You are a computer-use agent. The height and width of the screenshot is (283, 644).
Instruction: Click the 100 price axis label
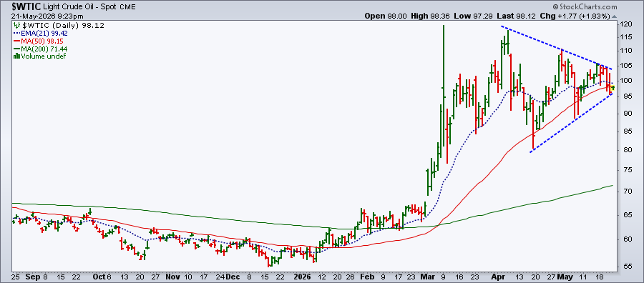625,81
